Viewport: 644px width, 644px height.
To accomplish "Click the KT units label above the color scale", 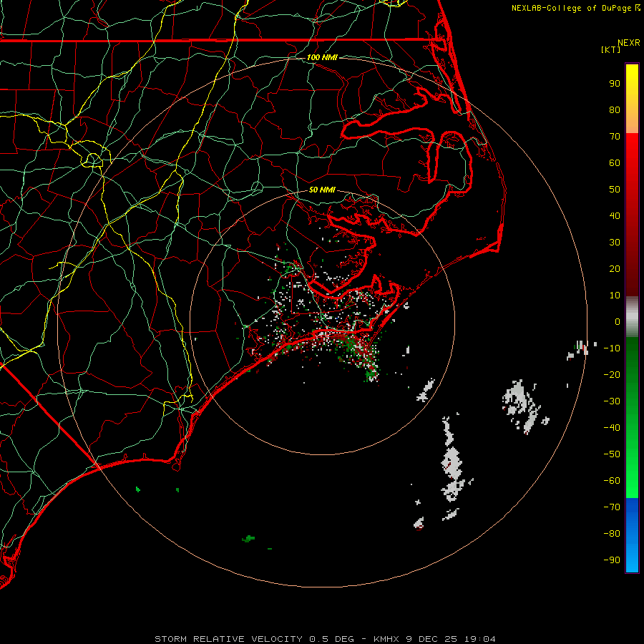I will (611, 49).
